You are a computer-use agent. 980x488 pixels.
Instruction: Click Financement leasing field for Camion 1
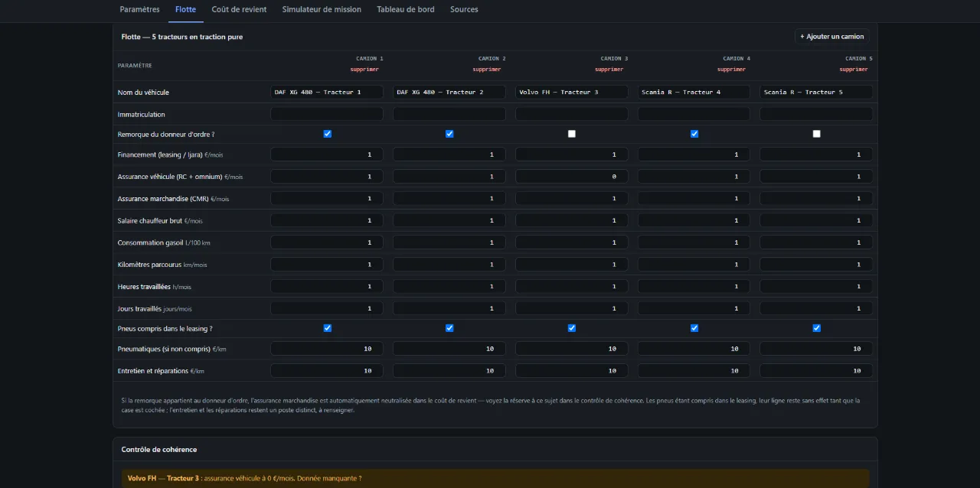click(327, 155)
